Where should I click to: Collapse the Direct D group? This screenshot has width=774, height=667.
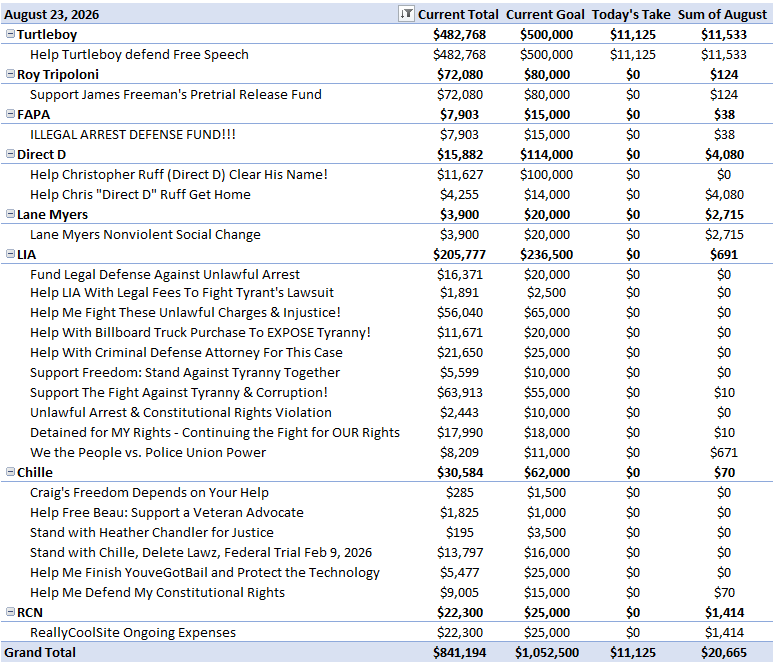coord(10,154)
